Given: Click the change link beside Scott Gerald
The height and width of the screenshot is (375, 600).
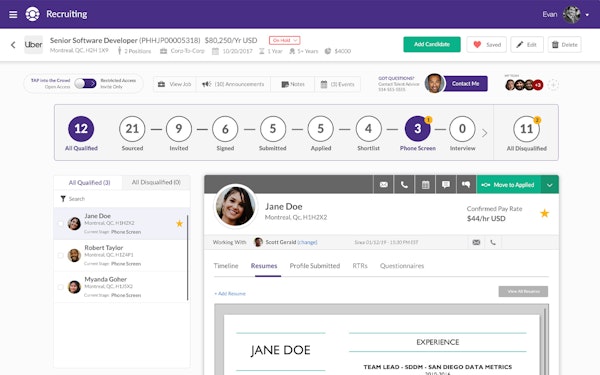Looking at the screenshot, I should pos(307,242).
